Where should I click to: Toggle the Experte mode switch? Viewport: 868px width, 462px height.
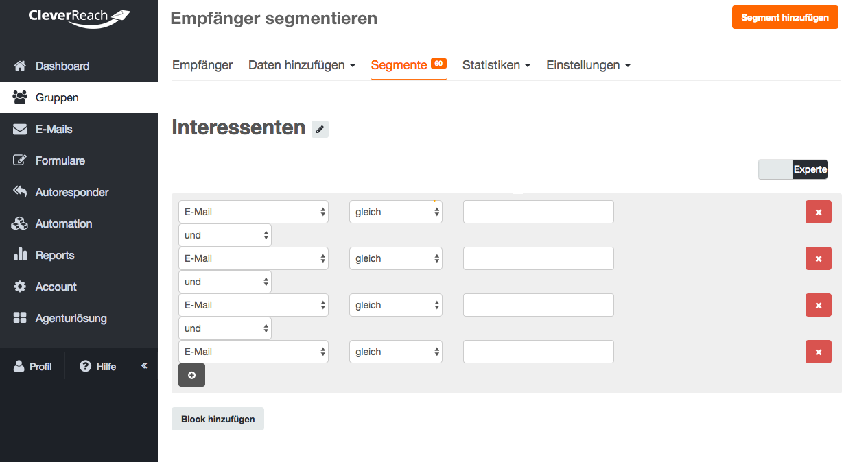(793, 169)
